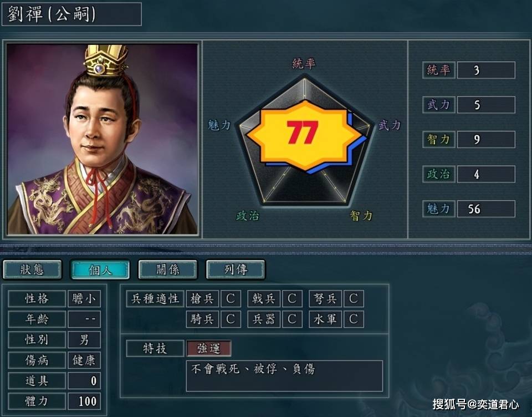View the 列傳 biography tab
This screenshot has width=532, height=417.
tap(236, 269)
